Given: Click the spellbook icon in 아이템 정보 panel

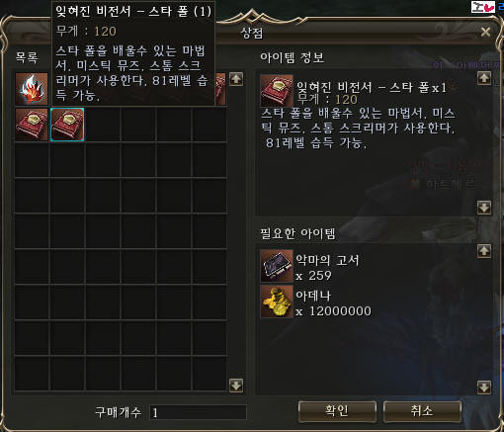Looking at the screenshot, I should (277, 91).
